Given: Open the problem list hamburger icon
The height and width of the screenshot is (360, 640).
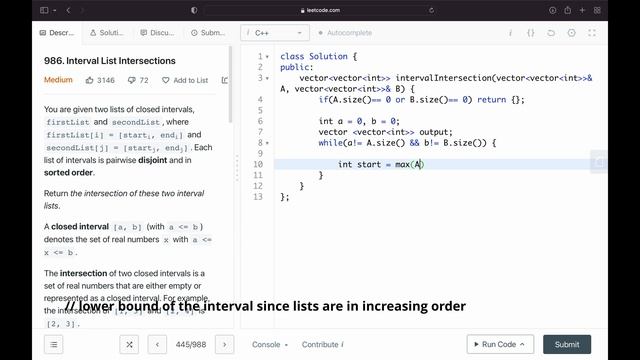Looking at the screenshot, I should click(53, 344).
